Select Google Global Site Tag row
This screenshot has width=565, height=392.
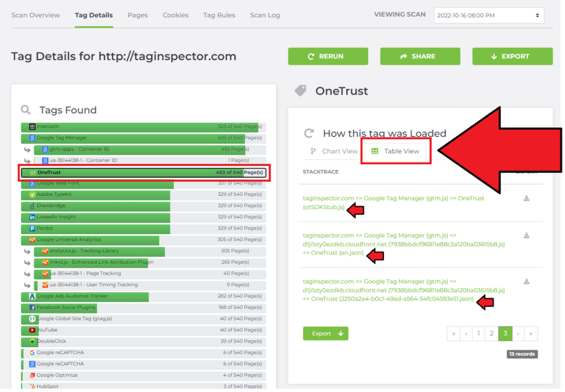pos(143,319)
